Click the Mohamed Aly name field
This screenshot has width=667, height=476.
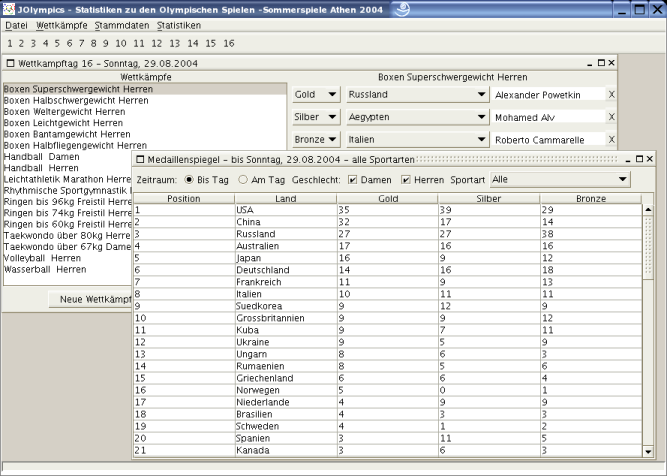[548, 117]
